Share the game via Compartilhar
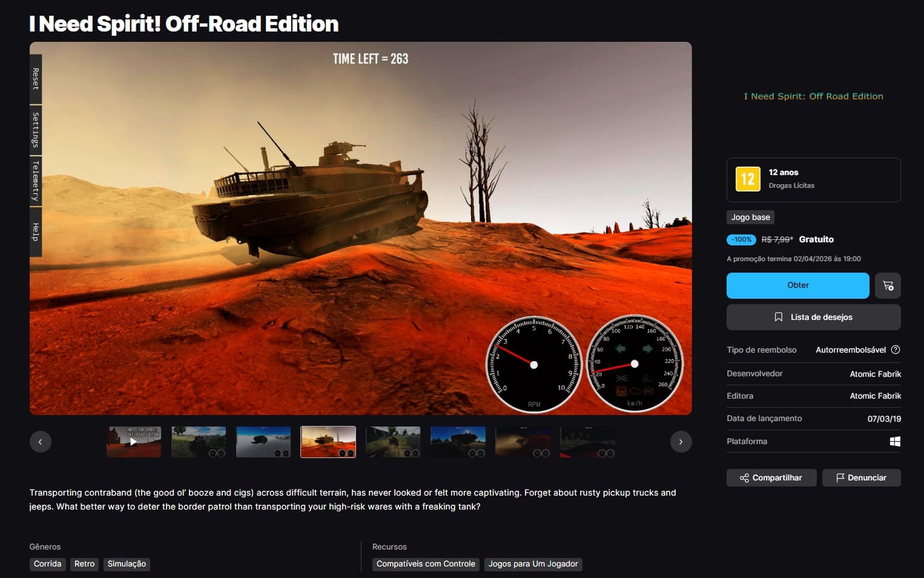Image resolution: width=924 pixels, height=578 pixels. [x=771, y=477]
